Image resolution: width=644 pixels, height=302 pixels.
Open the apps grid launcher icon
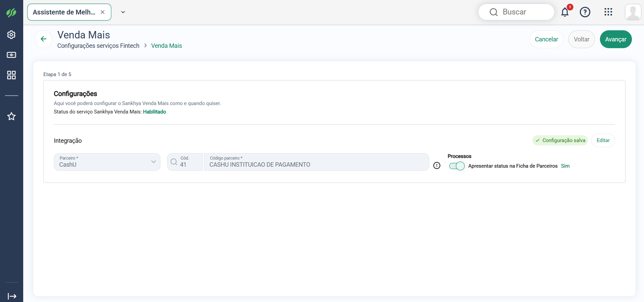point(608,12)
